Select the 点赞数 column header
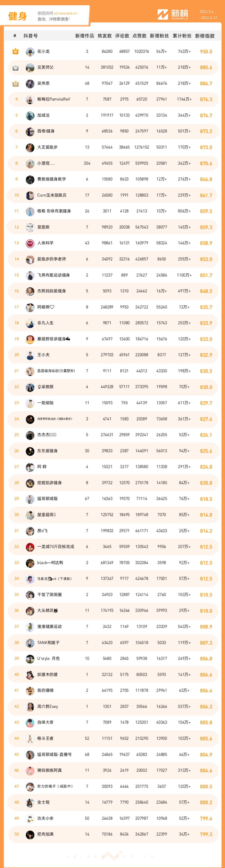 139,36
